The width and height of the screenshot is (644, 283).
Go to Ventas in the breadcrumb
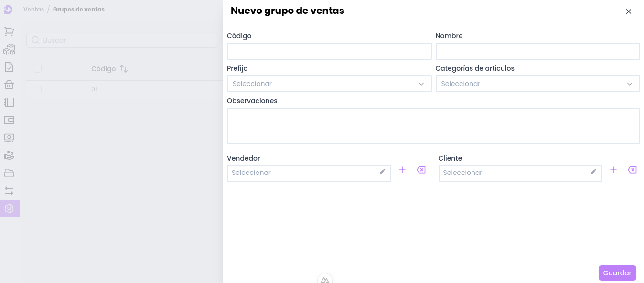pyautogui.click(x=33, y=10)
